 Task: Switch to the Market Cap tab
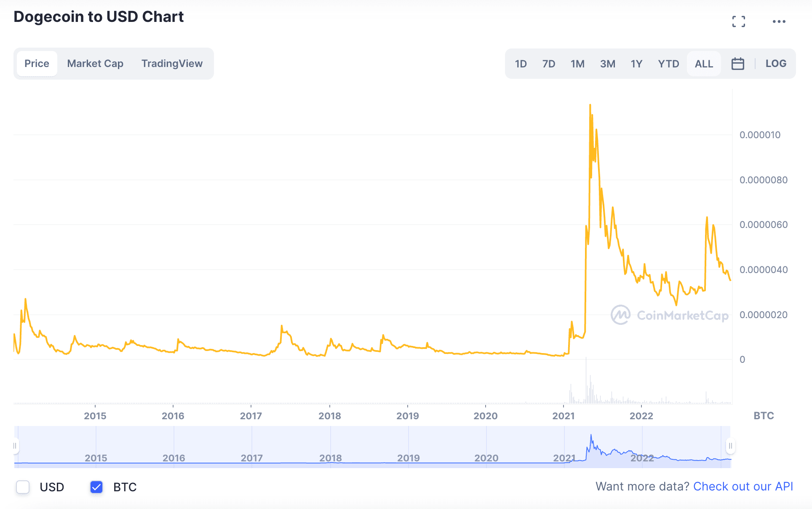click(95, 64)
